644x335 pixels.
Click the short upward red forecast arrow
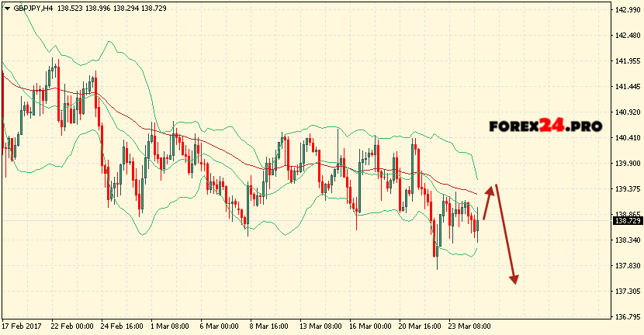coord(488,200)
